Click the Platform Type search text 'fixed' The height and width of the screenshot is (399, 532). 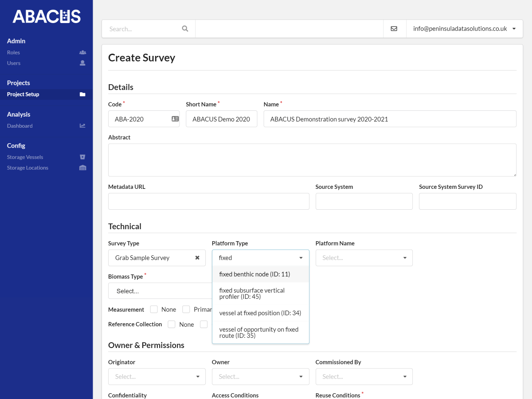point(226,258)
